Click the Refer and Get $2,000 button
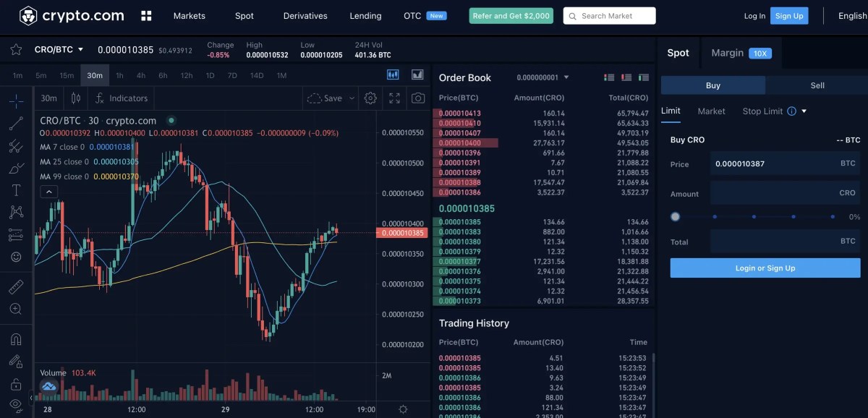Viewport: 868px width, 418px height. click(x=511, y=16)
